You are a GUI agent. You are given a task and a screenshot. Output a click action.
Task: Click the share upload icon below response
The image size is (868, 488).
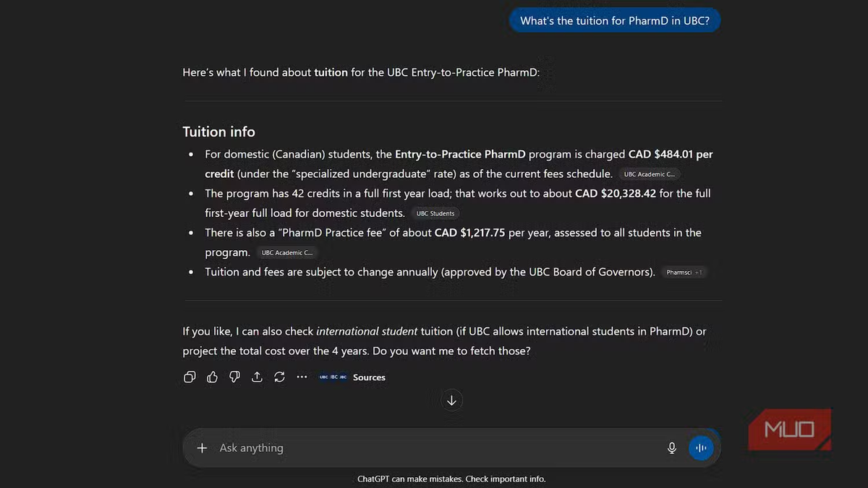pos(257,377)
